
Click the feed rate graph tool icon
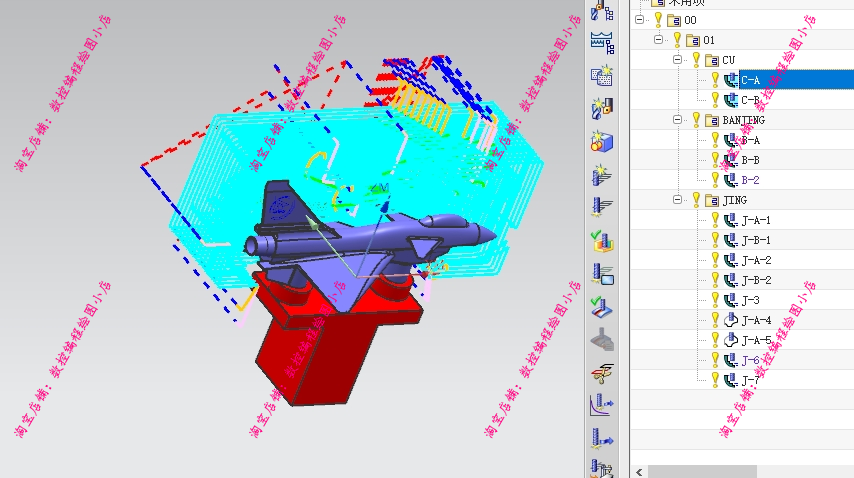tap(602, 406)
